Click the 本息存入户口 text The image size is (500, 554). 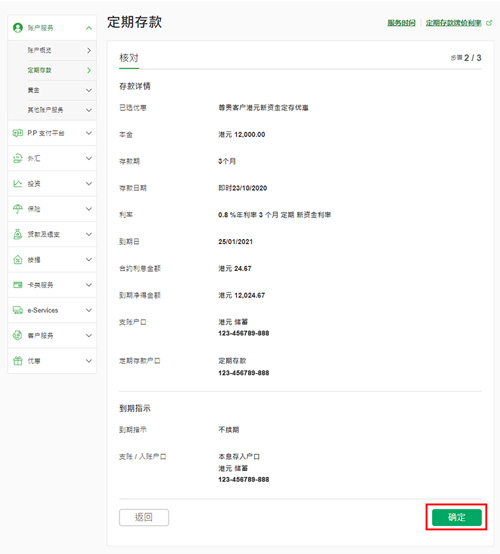pos(239,456)
